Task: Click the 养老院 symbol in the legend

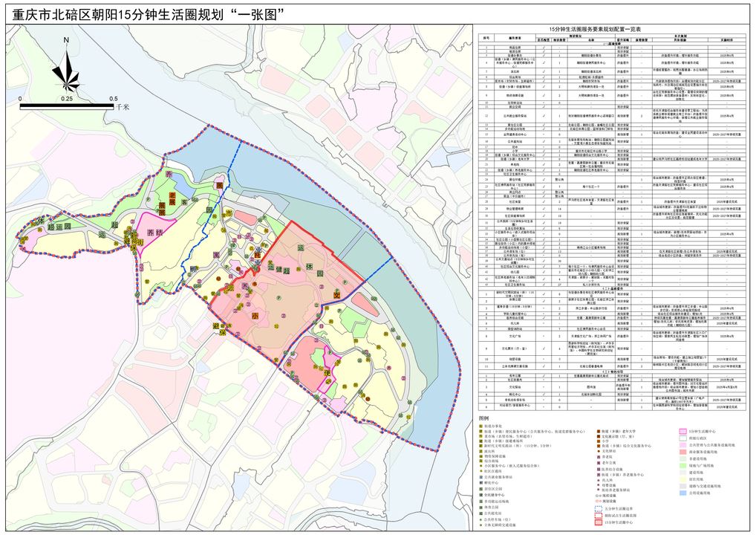Action: pyautogui.click(x=599, y=457)
